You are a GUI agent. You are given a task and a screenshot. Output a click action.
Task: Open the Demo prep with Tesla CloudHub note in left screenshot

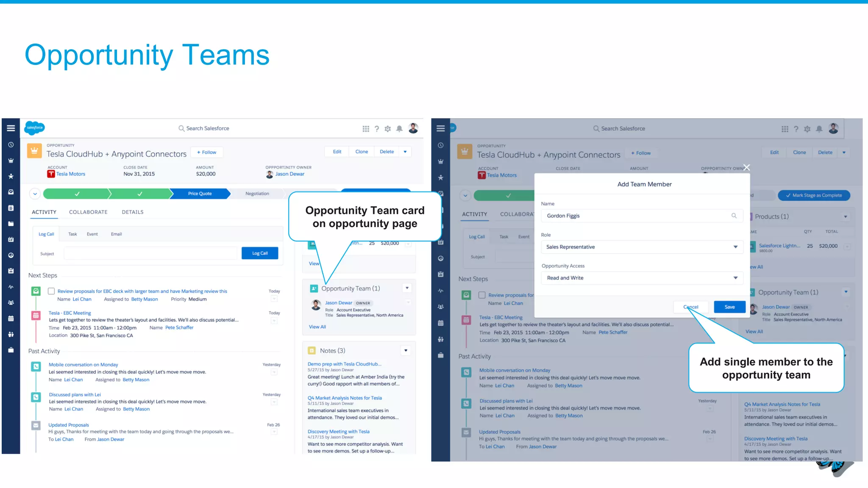click(x=345, y=364)
